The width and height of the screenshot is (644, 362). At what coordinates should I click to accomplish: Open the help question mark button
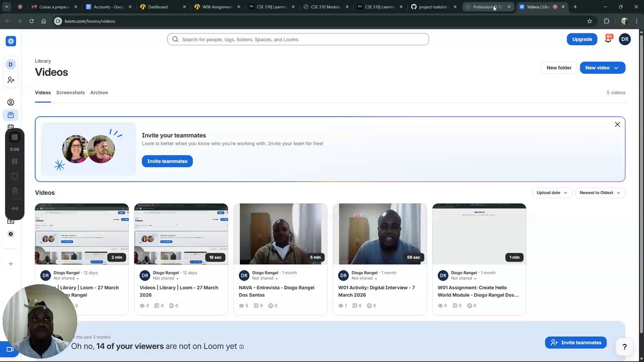click(x=624, y=346)
